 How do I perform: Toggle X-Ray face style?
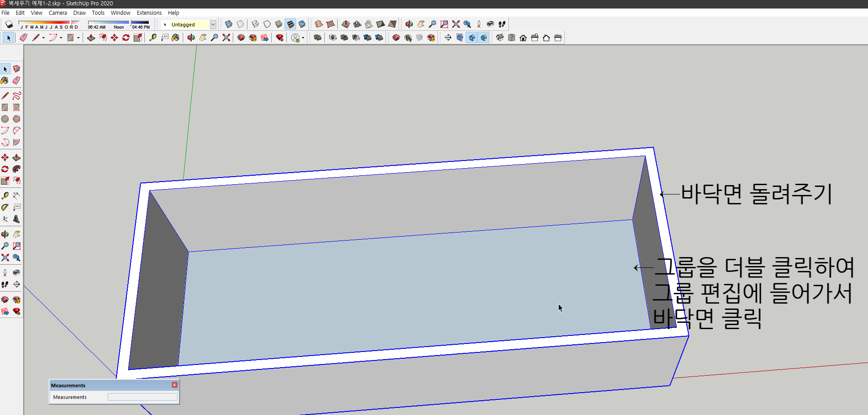[228, 24]
